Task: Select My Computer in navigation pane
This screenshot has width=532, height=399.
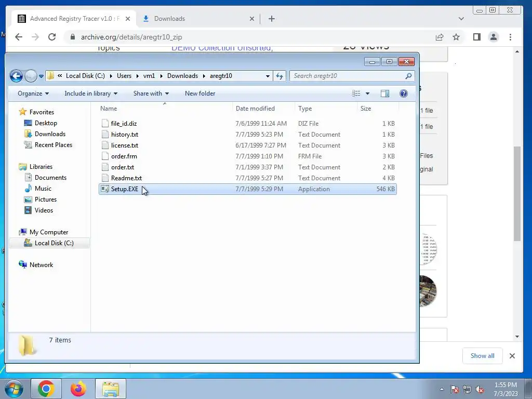Action: click(48, 232)
